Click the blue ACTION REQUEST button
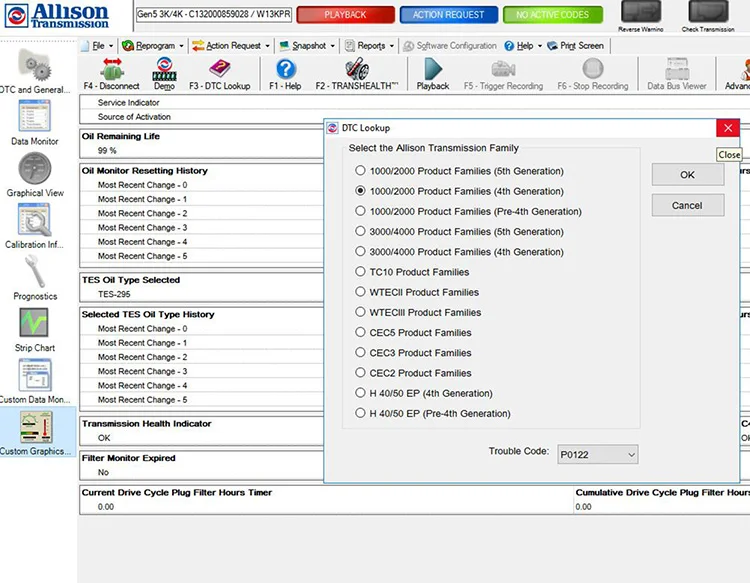The width and height of the screenshot is (750, 583). (x=449, y=15)
